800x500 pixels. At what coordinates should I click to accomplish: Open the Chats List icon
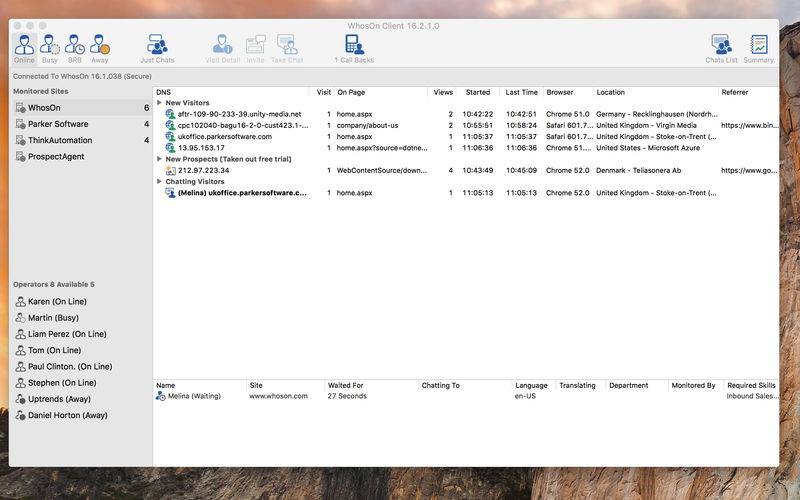[721, 49]
